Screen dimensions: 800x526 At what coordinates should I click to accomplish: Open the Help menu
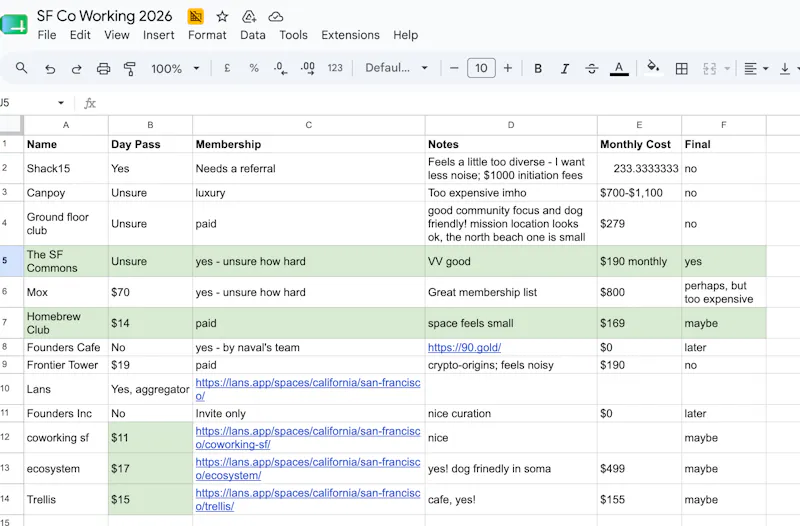click(406, 35)
